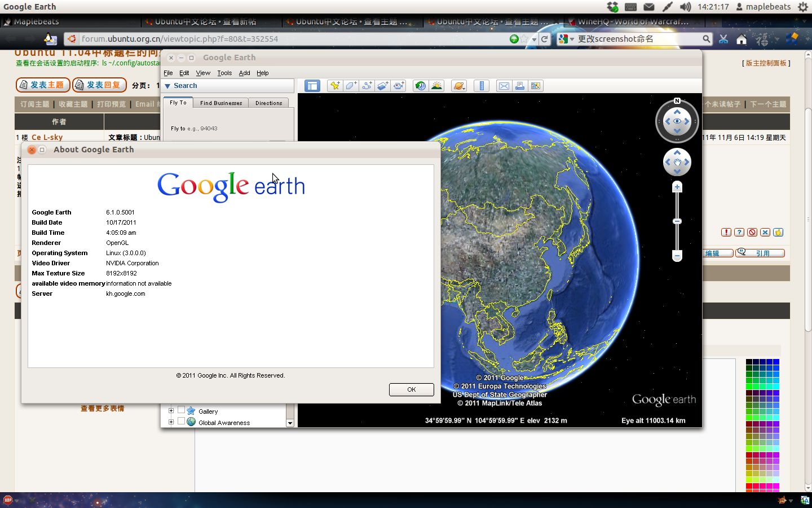The image size is (812, 508).
Task: Open the maplebeats user menu
Action: click(763, 7)
